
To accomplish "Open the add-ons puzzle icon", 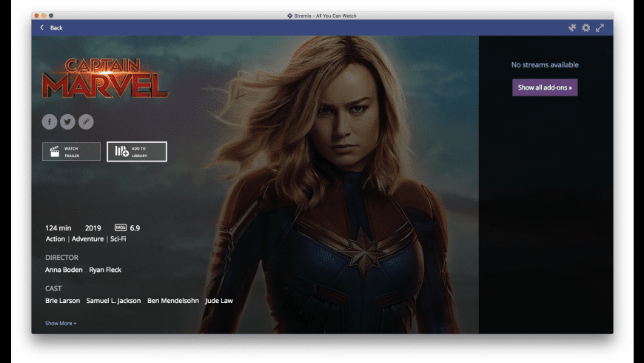I will pos(572,27).
